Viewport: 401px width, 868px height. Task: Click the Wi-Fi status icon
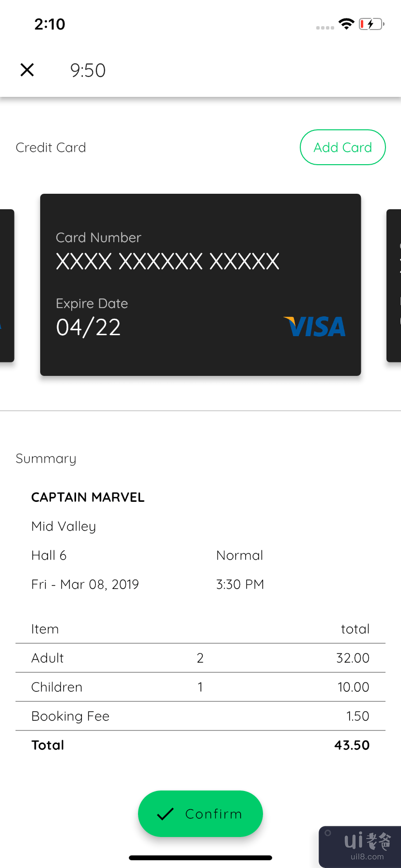point(346,24)
